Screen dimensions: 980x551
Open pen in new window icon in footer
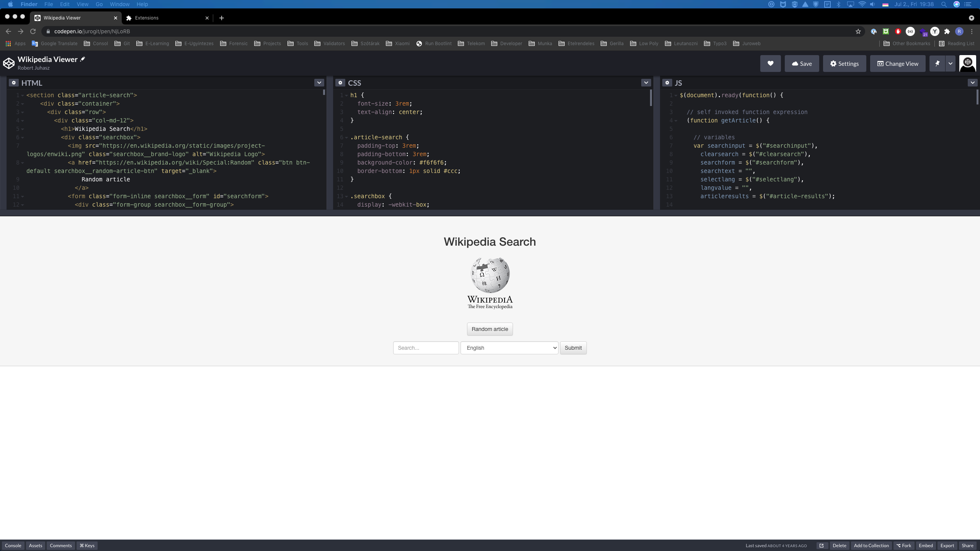pyautogui.click(x=822, y=546)
